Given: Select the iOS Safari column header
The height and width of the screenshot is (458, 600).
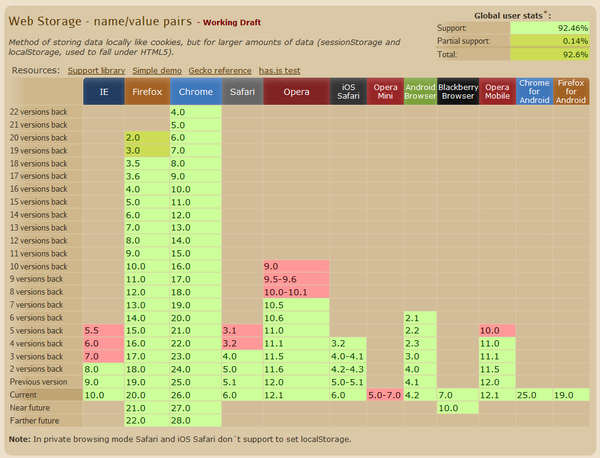Looking at the screenshot, I should click(x=348, y=91).
